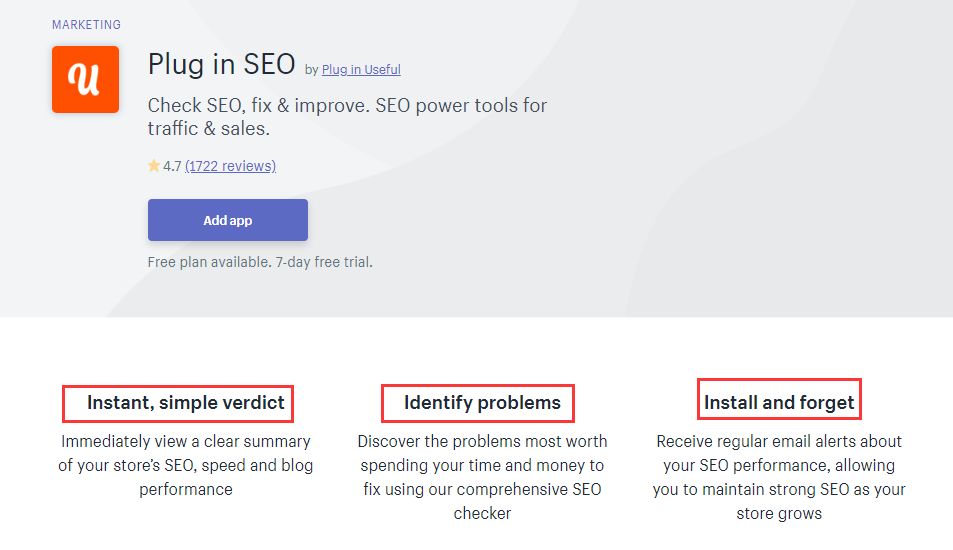Click the Check SEO, fix & improve tagline

coord(347,117)
